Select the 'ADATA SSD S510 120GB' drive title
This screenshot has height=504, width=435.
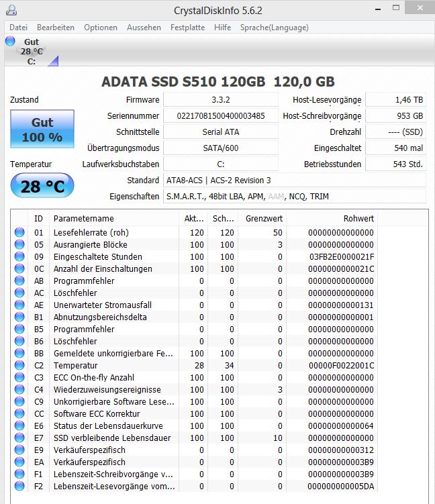click(x=183, y=82)
